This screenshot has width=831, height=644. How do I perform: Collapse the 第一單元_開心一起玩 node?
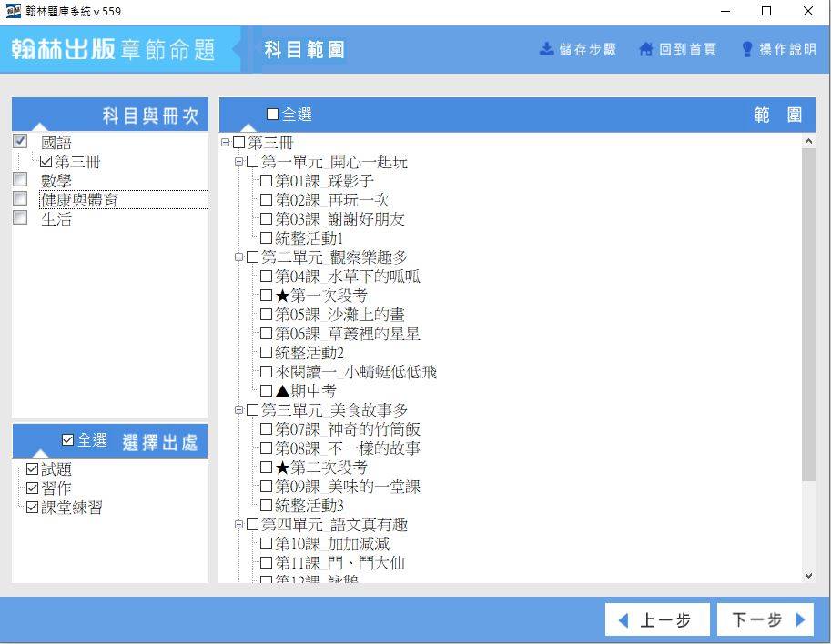239,162
